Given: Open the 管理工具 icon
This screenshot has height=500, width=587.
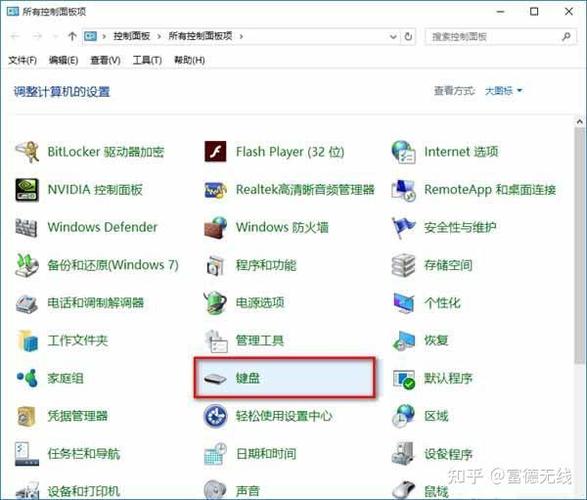Looking at the screenshot, I should click(216, 341).
